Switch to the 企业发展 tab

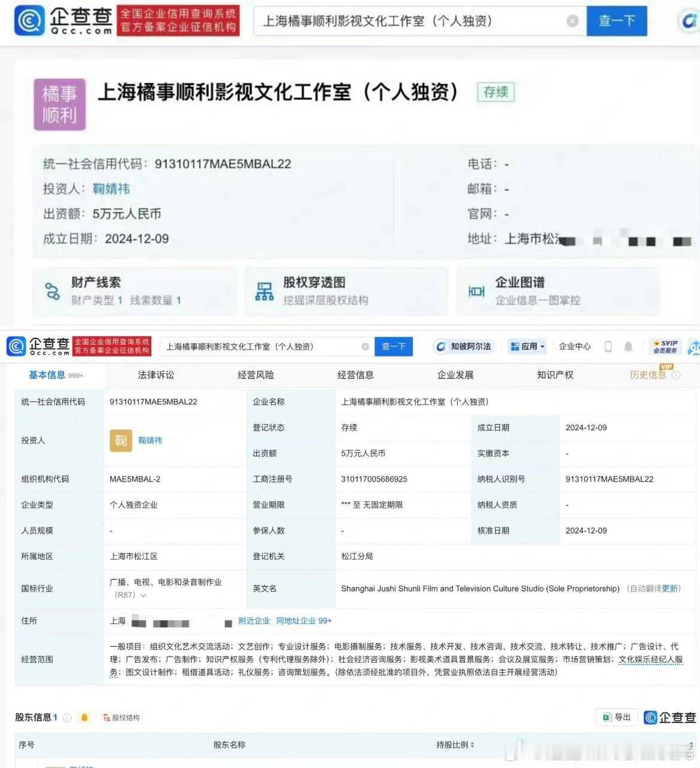pos(455,375)
